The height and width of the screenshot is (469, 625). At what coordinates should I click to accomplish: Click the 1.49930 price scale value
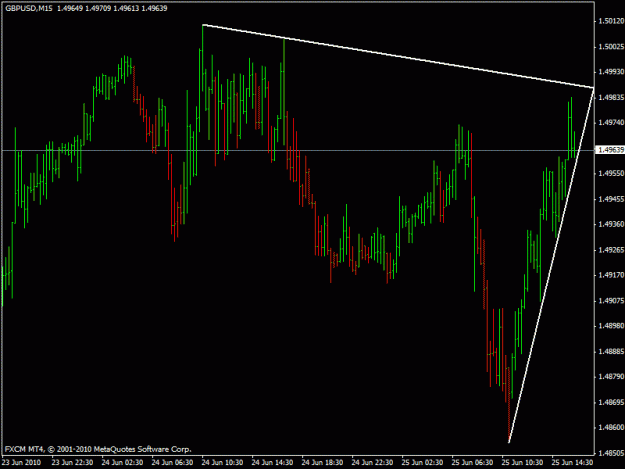pos(611,72)
